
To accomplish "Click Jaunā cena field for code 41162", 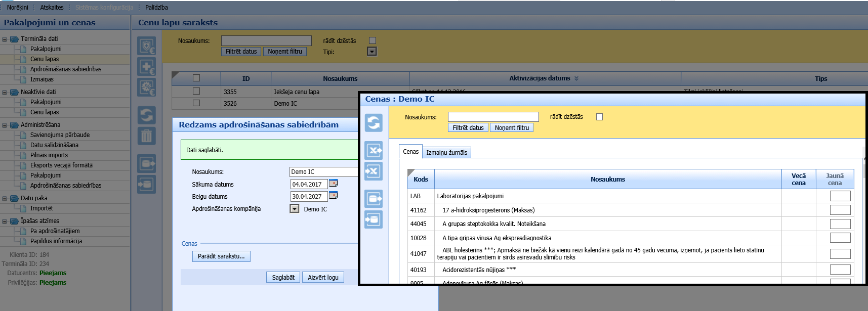I will tap(840, 210).
